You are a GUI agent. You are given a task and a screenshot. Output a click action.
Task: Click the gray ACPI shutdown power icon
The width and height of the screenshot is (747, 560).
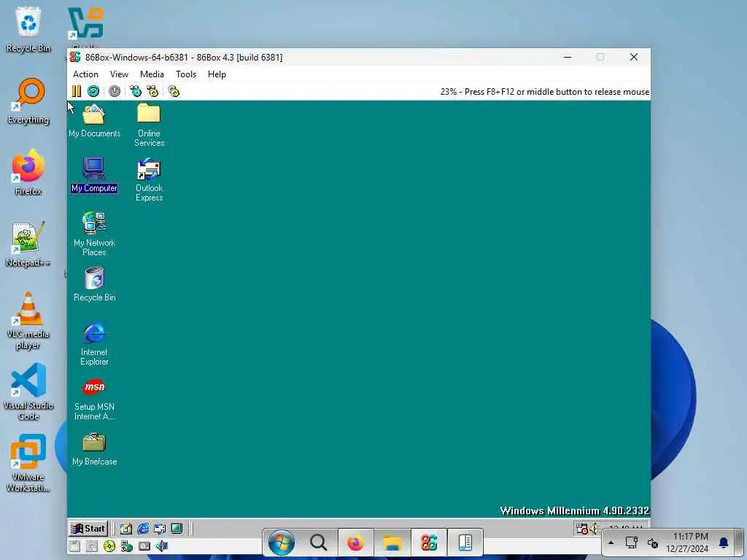point(115,91)
